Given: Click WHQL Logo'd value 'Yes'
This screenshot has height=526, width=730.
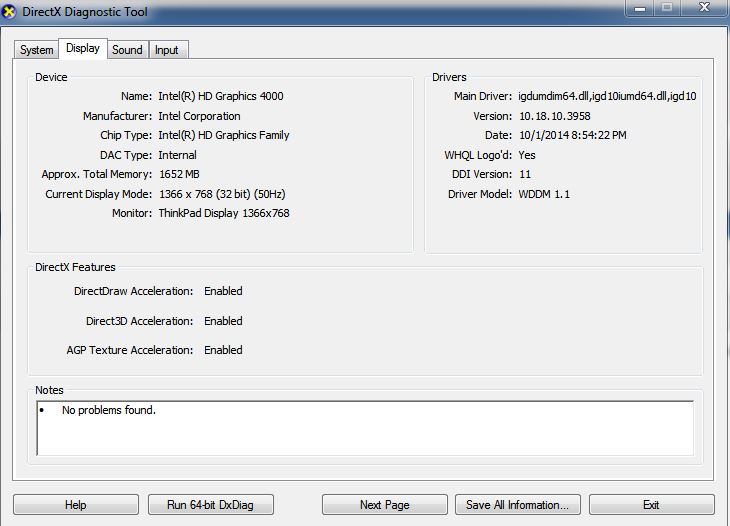Looking at the screenshot, I should click(x=527, y=155).
